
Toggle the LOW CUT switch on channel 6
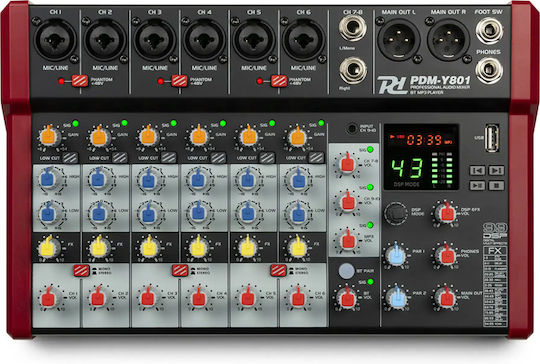click(316, 158)
